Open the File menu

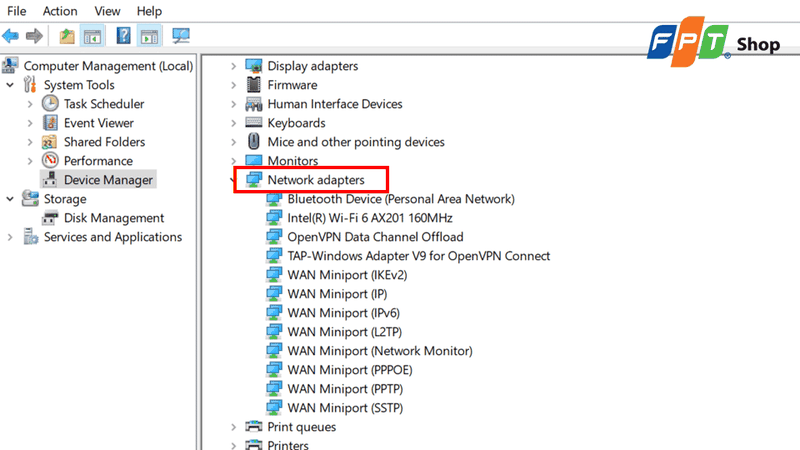pos(17,11)
